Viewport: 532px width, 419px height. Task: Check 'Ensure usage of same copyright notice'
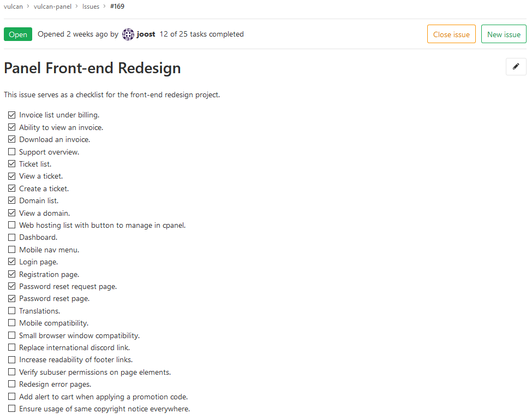[12, 409]
